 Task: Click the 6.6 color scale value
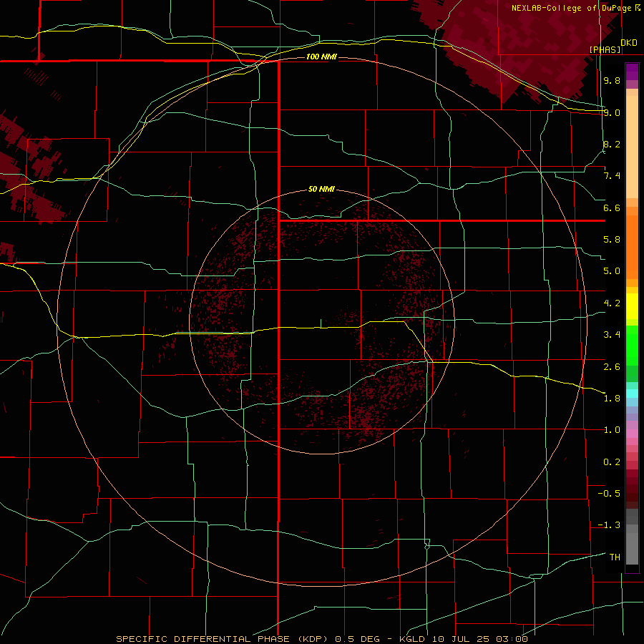click(x=612, y=208)
